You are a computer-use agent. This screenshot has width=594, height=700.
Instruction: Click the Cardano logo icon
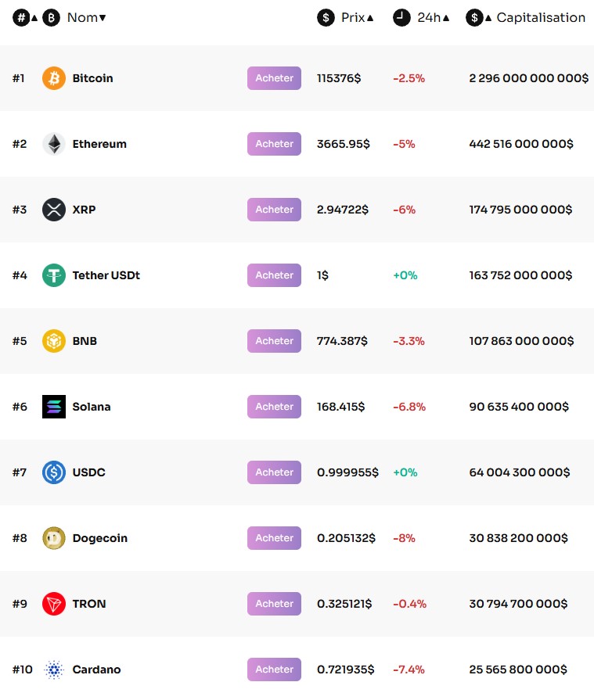click(x=54, y=669)
